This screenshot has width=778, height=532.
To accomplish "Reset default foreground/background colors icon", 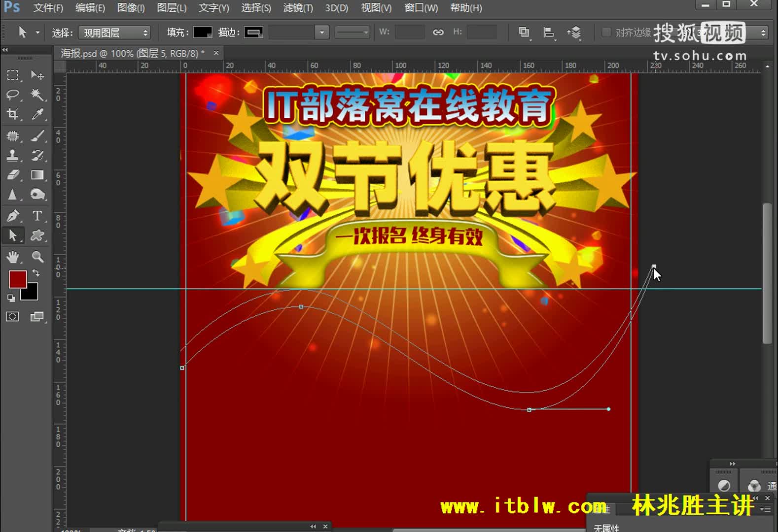I will (11, 298).
